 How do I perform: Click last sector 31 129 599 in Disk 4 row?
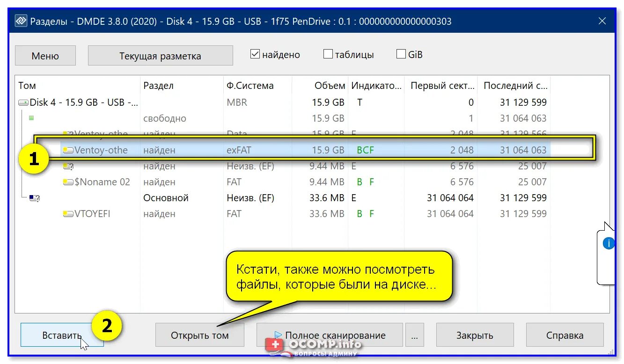pyautogui.click(x=523, y=102)
